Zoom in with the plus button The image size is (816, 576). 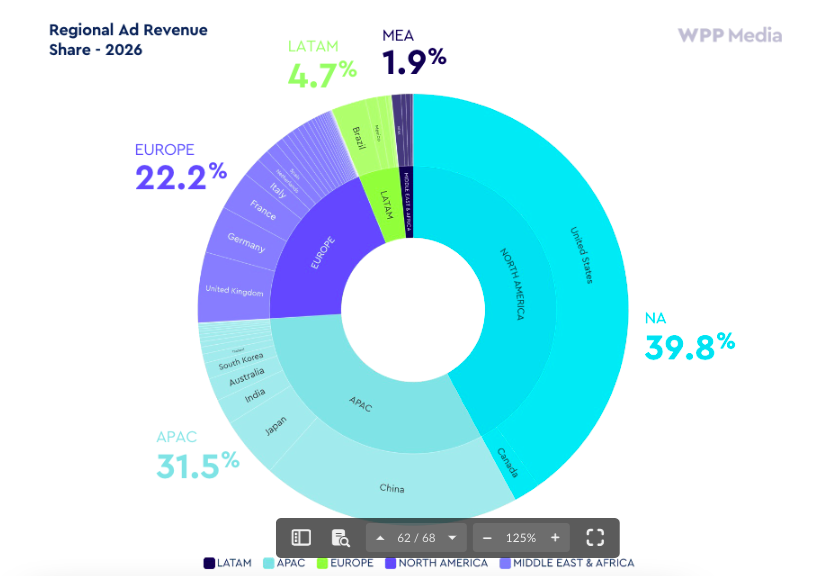pyautogui.click(x=555, y=538)
